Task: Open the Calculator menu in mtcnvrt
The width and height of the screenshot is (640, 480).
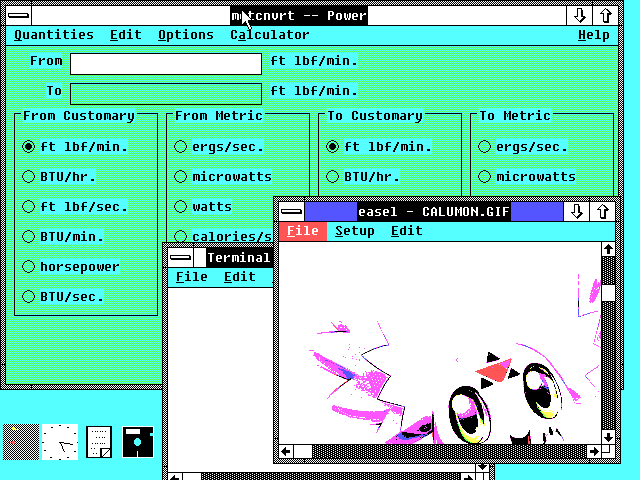Action: pyautogui.click(x=270, y=35)
